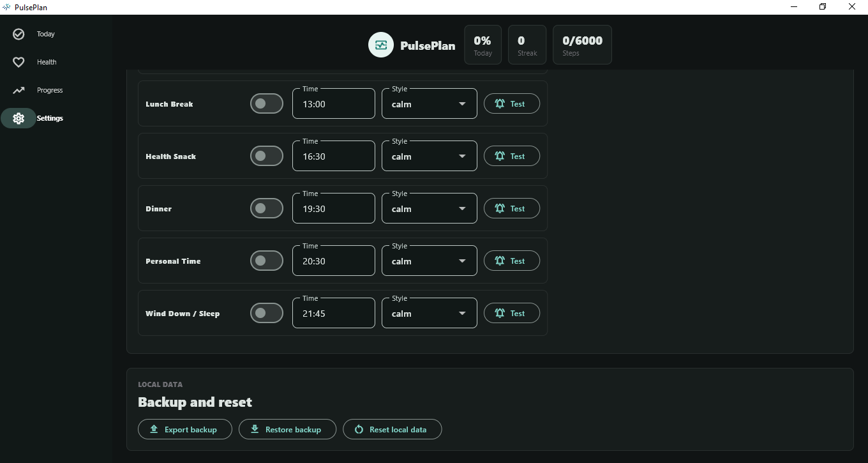This screenshot has width=868, height=463.
Task: Edit the Personal Time field 20:30
Action: point(334,261)
